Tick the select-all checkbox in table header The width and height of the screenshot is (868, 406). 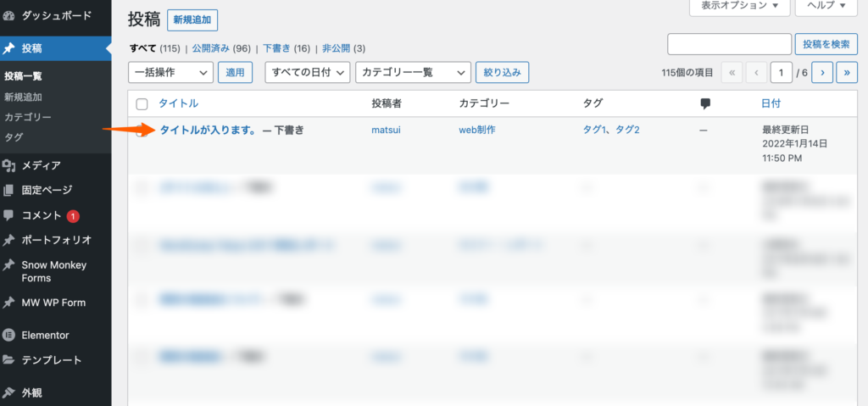[x=142, y=103]
